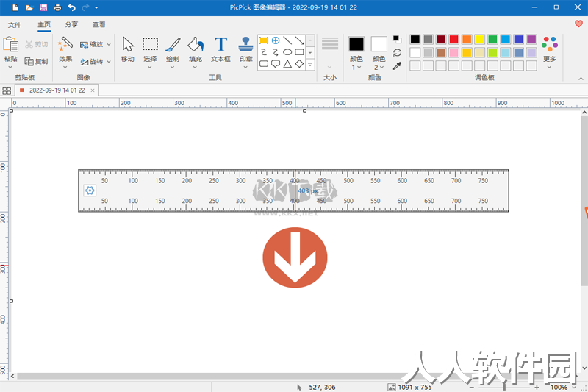
Task: Click the 粘贴 paste button
Action: tap(10, 51)
